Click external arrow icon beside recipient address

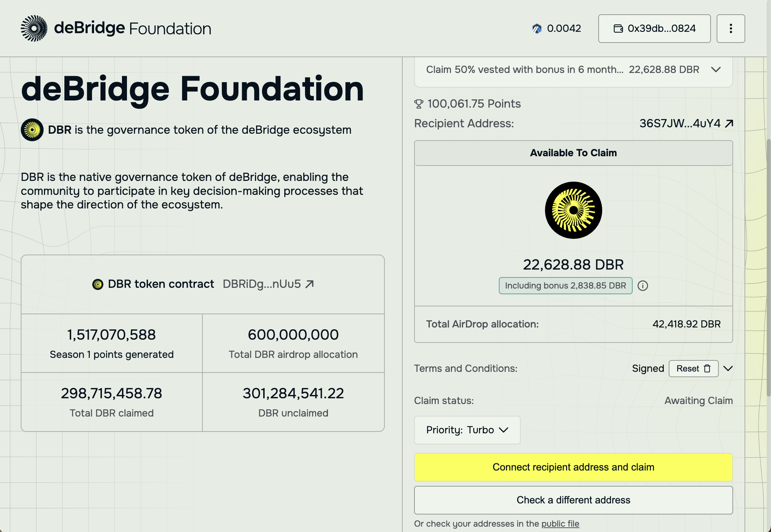729,123
